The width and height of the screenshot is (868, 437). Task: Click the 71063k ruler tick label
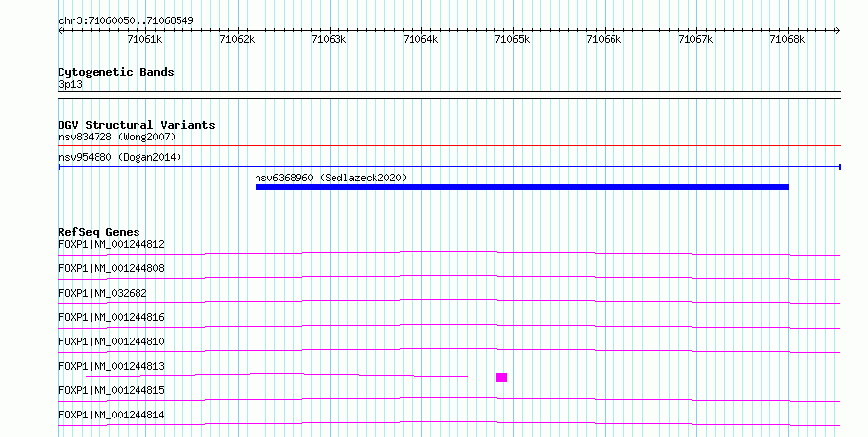coord(329,39)
